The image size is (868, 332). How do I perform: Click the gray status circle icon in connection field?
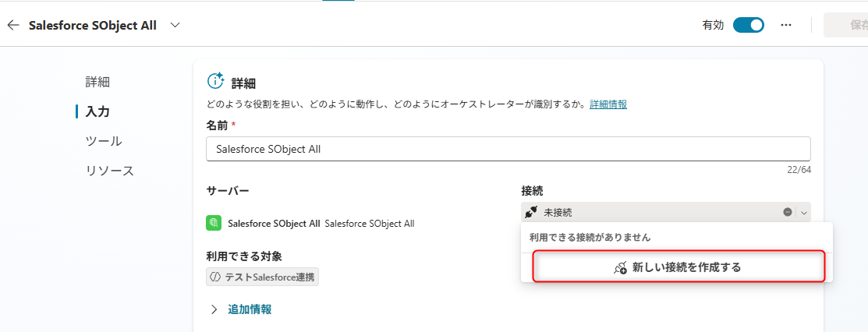[787, 212]
